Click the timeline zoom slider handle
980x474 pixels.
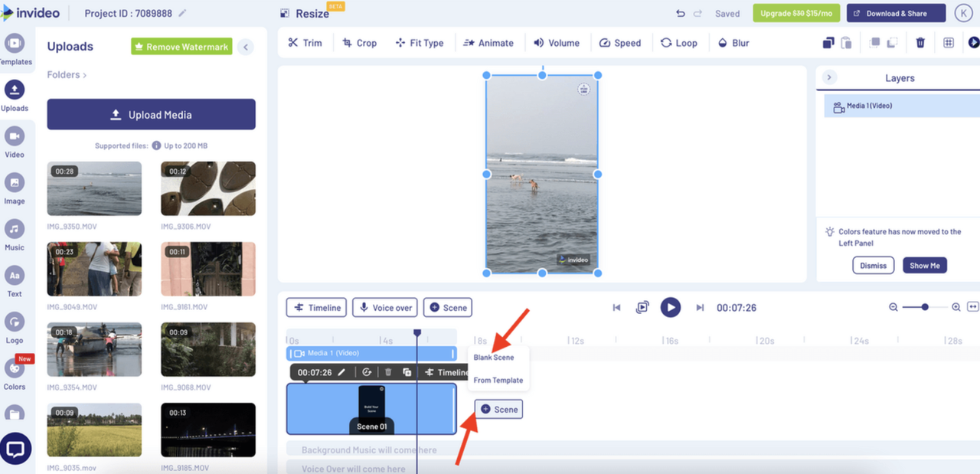[x=925, y=307]
